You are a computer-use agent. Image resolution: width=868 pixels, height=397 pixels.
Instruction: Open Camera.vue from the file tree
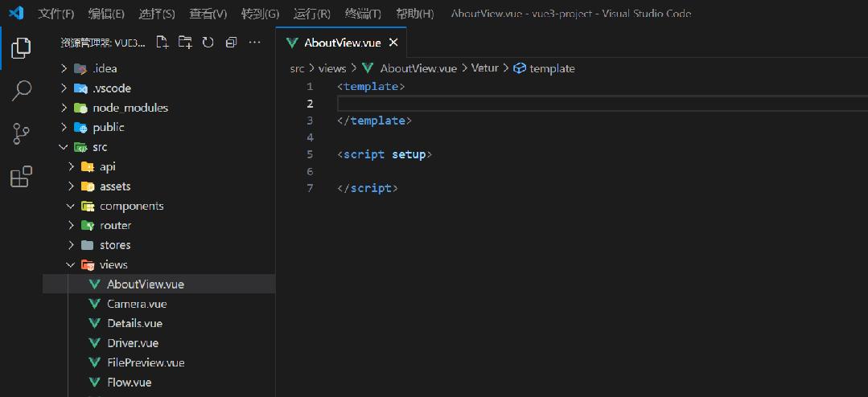pyautogui.click(x=137, y=304)
